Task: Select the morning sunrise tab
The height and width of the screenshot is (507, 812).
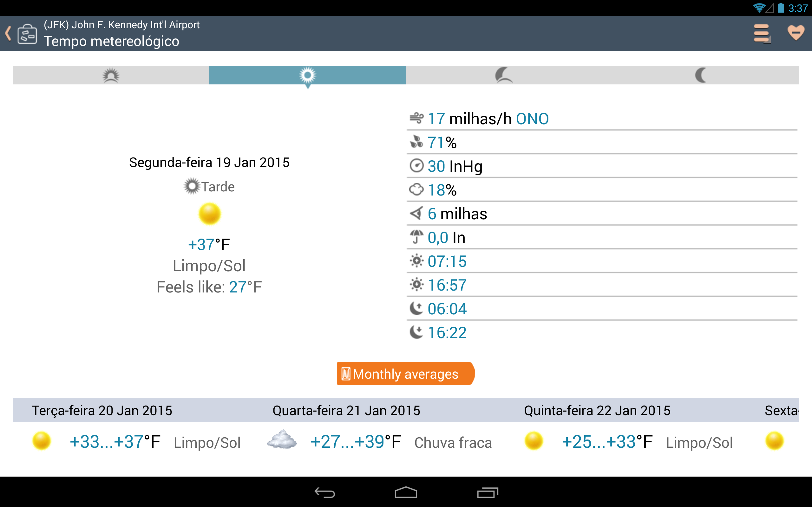Action: tap(111, 75)
